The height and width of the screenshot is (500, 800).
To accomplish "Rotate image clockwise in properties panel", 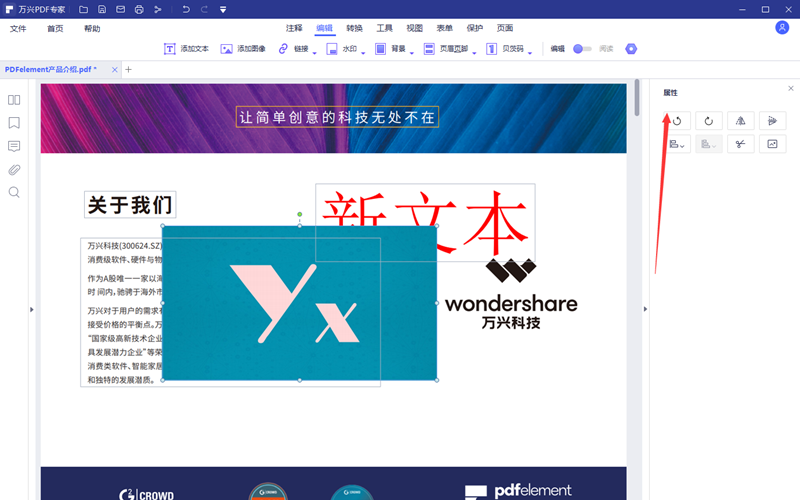I will (708, 121).
